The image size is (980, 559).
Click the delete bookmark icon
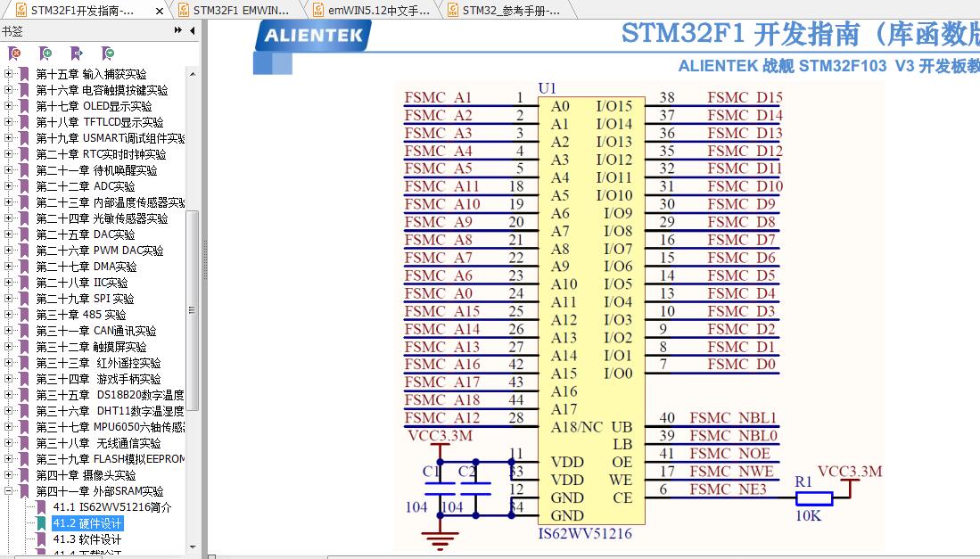click(14, 53)
